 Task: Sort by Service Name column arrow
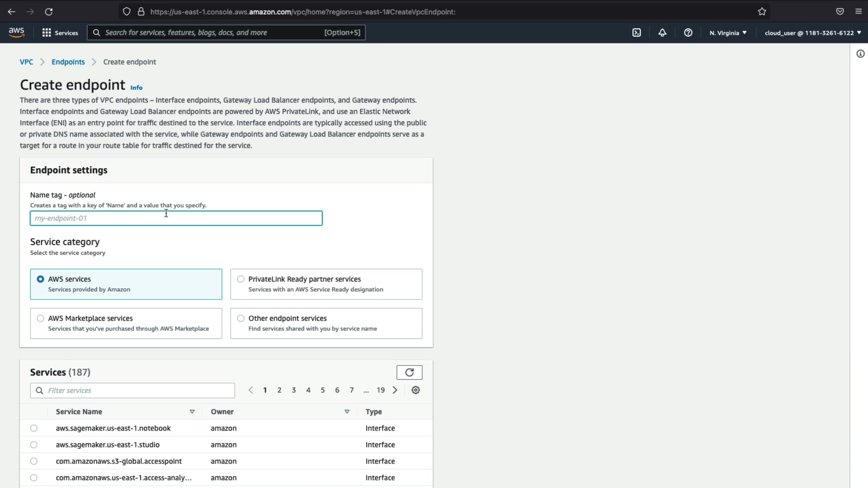(x=192, y=412)
